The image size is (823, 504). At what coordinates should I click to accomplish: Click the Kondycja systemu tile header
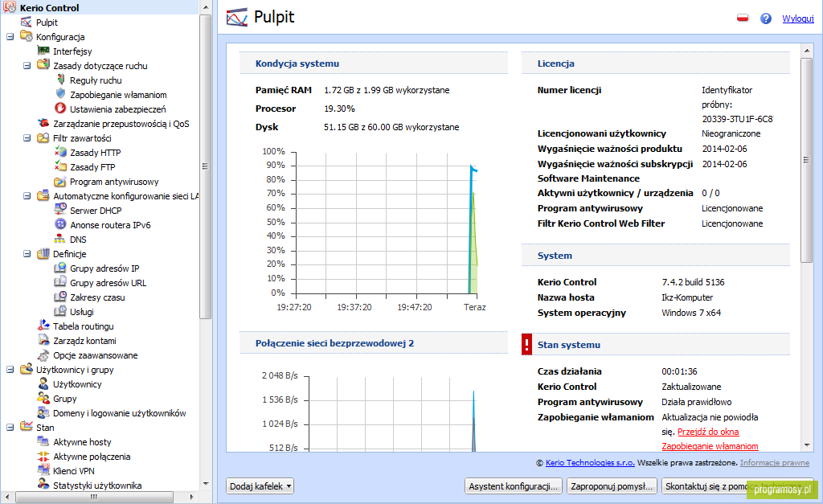coord(373,64)
